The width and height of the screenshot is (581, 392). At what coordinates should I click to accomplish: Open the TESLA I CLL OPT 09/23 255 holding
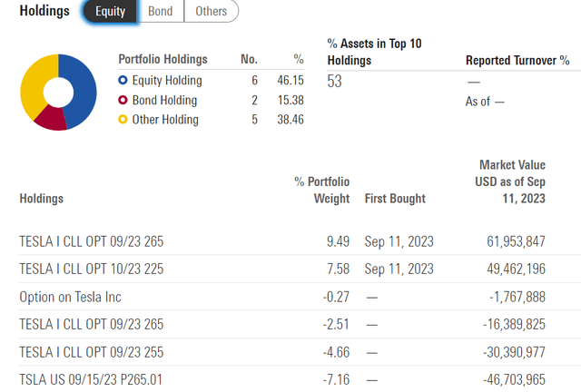point(92,351)
